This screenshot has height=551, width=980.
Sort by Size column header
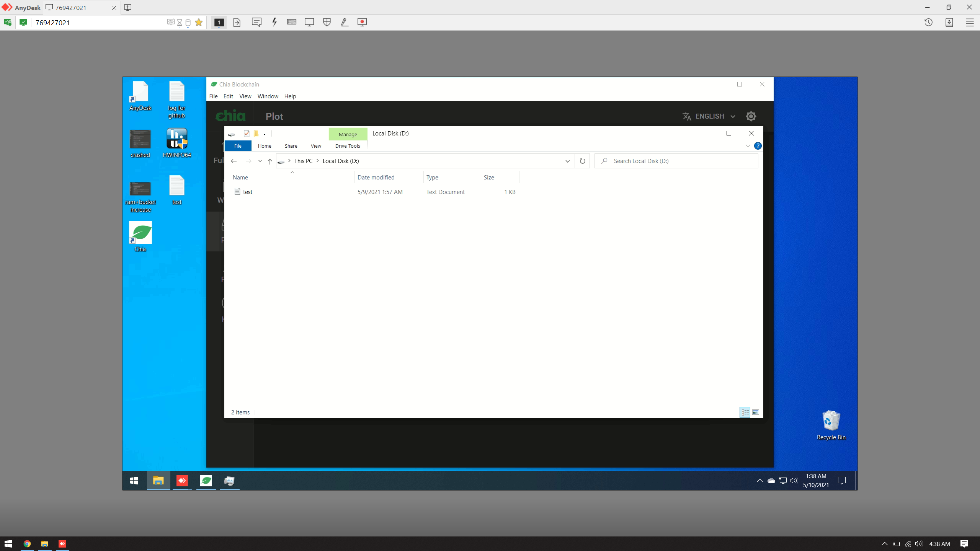pyautogui.click(x=500, y=178)
